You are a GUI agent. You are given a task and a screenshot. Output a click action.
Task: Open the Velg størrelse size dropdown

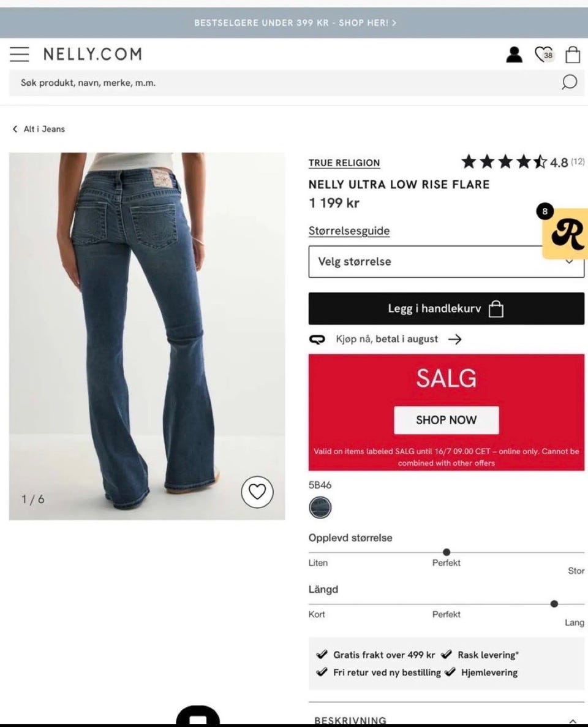pyautogui.click(x=447, y=262)
